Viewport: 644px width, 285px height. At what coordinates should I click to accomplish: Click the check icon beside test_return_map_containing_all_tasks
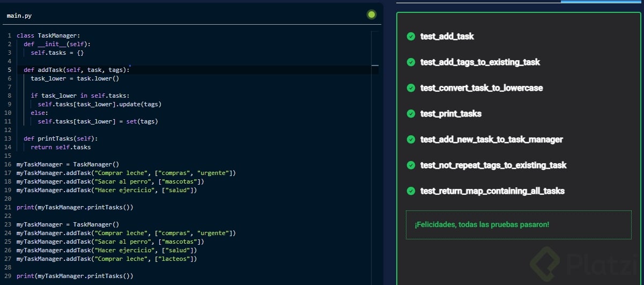click(x=411, y=191)
